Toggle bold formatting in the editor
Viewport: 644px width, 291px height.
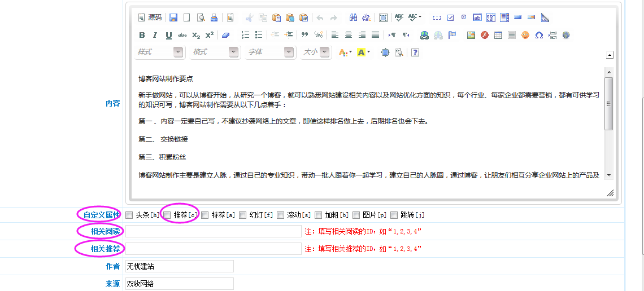point(142,35)
